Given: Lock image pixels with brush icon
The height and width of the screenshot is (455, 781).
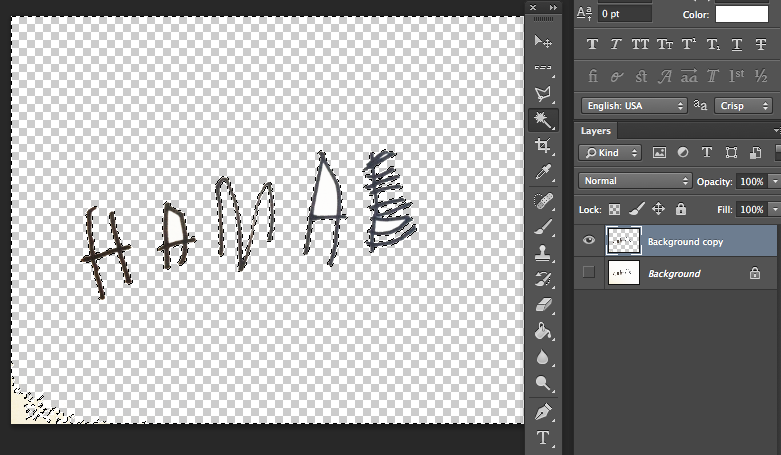Looking at the screenshot, I should [637, 209].
